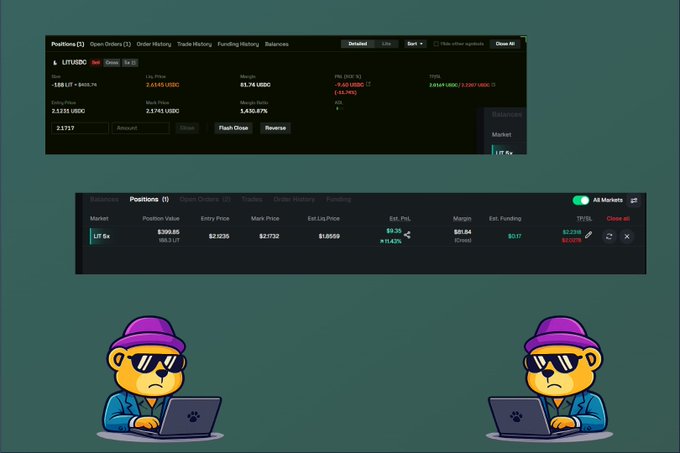Image resolution: width=680 pixels, height=453 pixels.
Task: Click the LIT 5x market cell
Action: [x=101, y=236]
